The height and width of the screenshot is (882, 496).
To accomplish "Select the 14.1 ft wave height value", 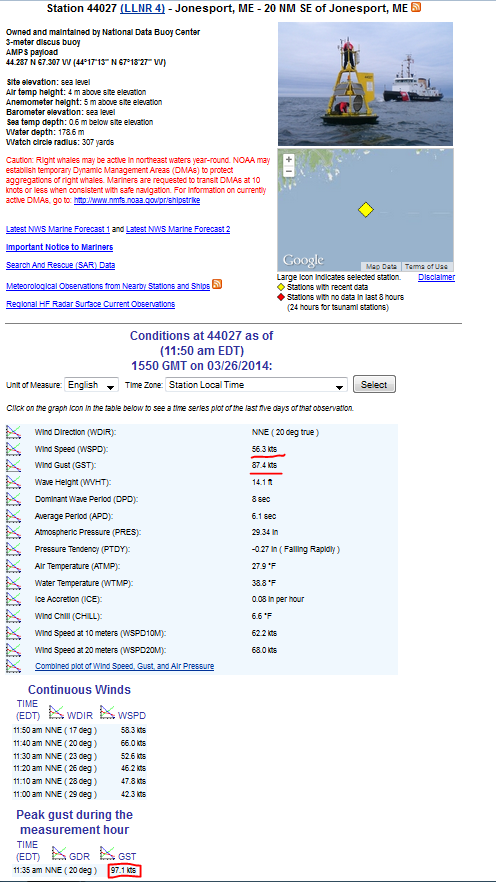I will [261, 483].
